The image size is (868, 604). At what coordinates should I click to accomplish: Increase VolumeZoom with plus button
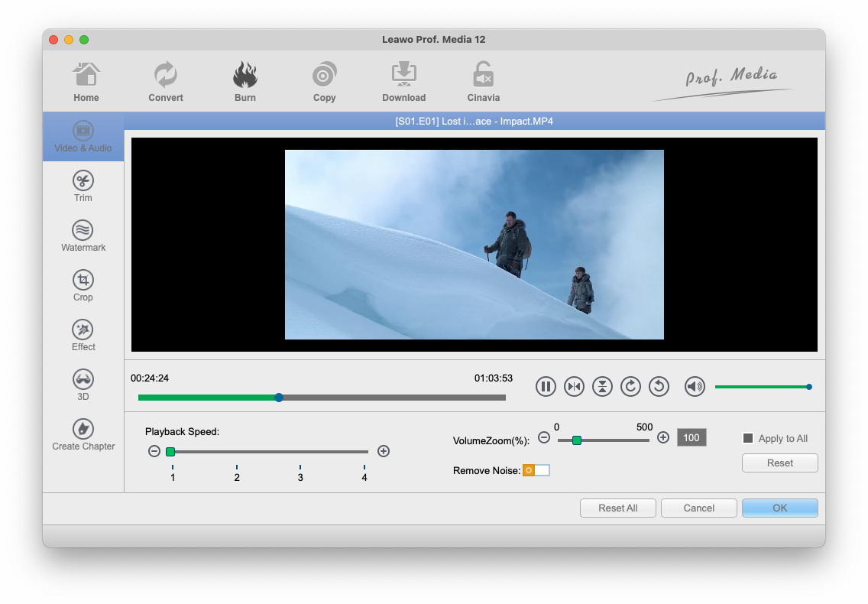[x=663, y=438]
